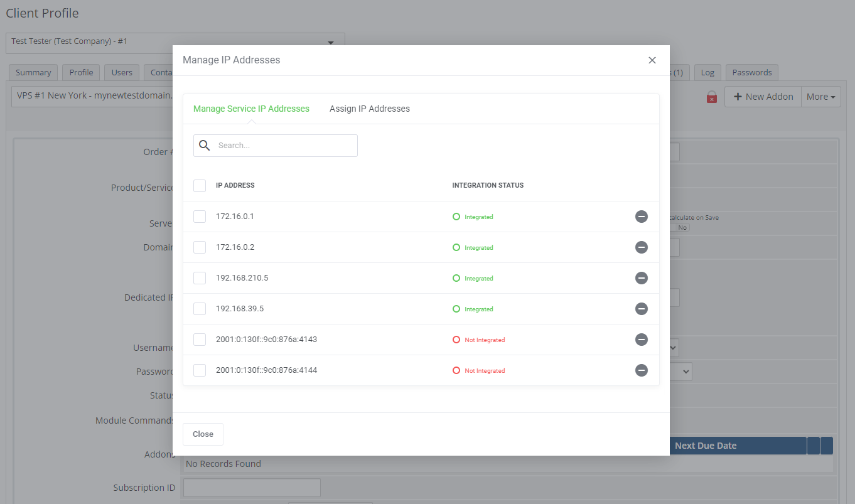The height and width of the screenshot is (504, 855).
Task: Switch to the Assign IP Addresses tab
Action: [369, 109]
